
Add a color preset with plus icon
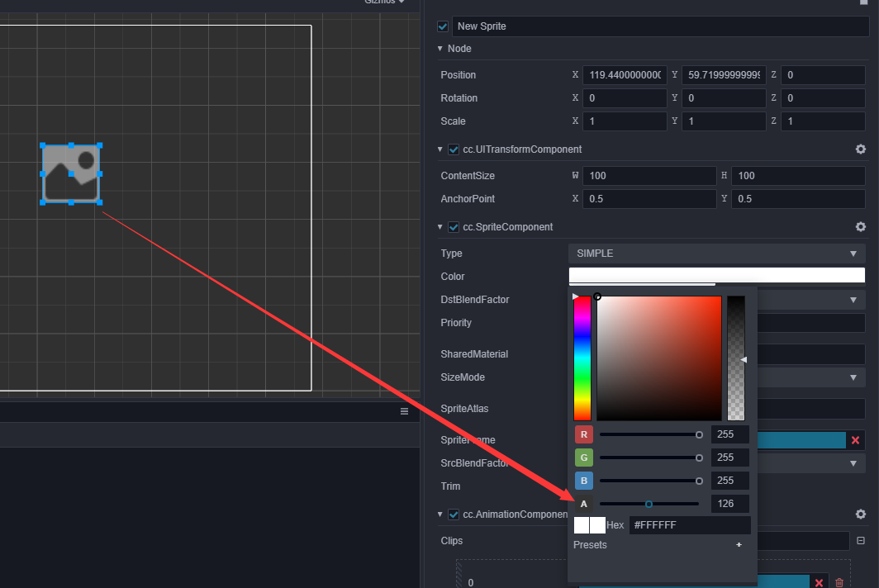[739, 544]
